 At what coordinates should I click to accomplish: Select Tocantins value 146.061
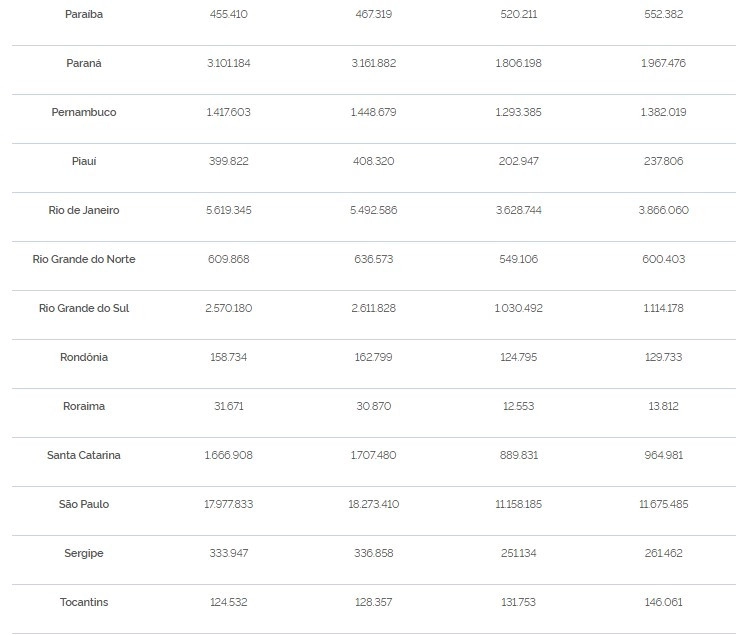tap(663, 602)
